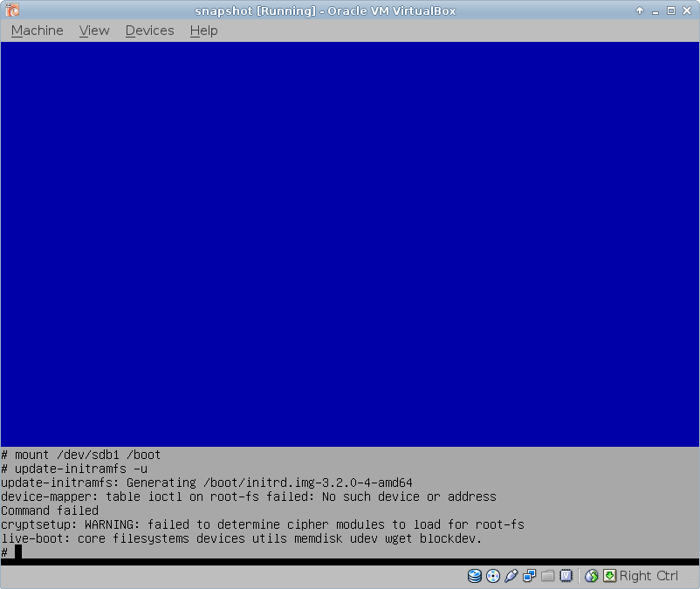The width and height of the screenshot is (700, 589).
Task: Click the shell prompt cursor line
Action: [x=17, y=552]
